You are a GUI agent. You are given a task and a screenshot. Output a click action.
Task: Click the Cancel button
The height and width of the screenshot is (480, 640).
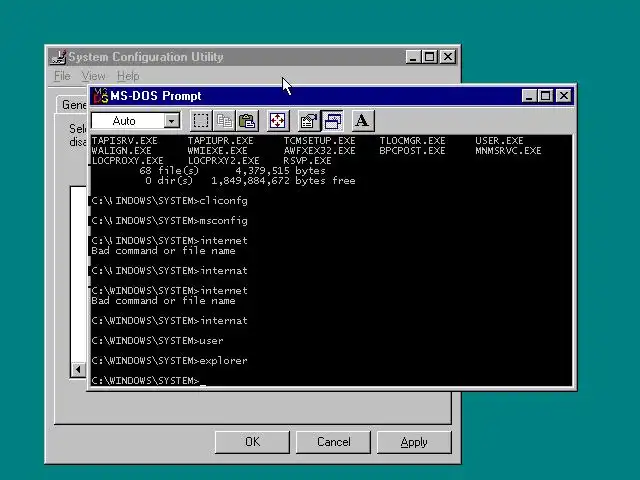[333, 442]
